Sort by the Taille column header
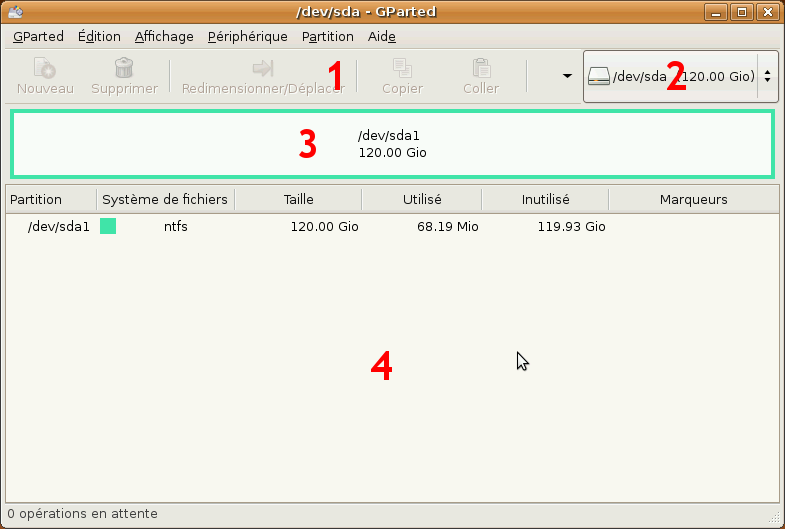The image size is (785, 529). coord(298,200)
